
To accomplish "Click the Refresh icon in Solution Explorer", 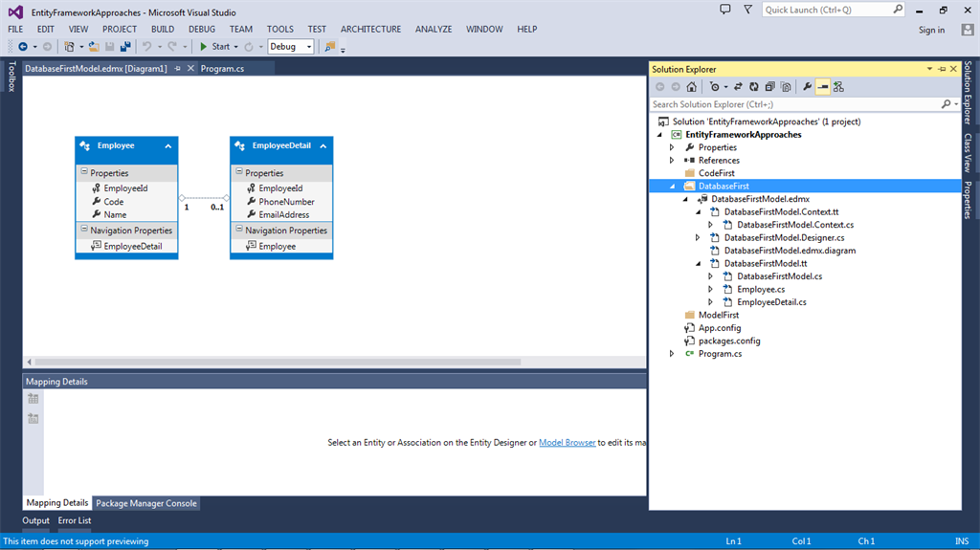I will point(754,87).
